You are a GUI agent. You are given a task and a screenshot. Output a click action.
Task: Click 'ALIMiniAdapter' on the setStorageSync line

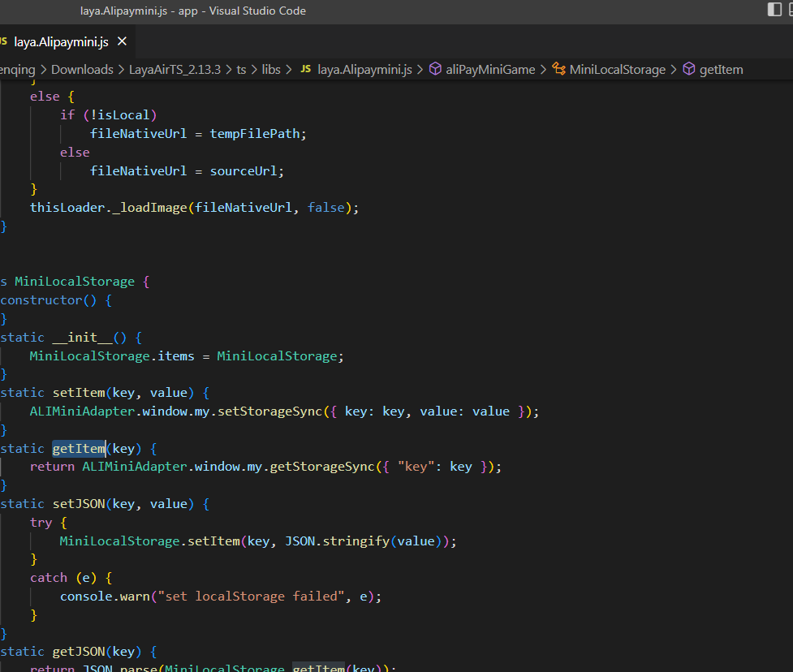83,411
